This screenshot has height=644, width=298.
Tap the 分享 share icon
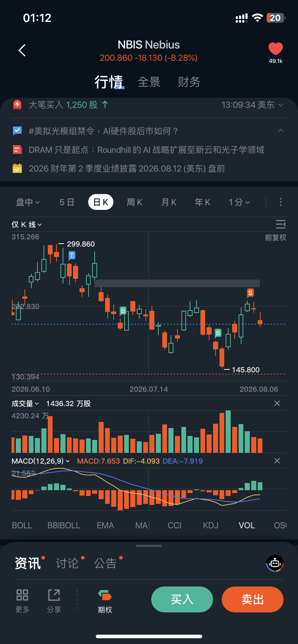tap(54, 595)
